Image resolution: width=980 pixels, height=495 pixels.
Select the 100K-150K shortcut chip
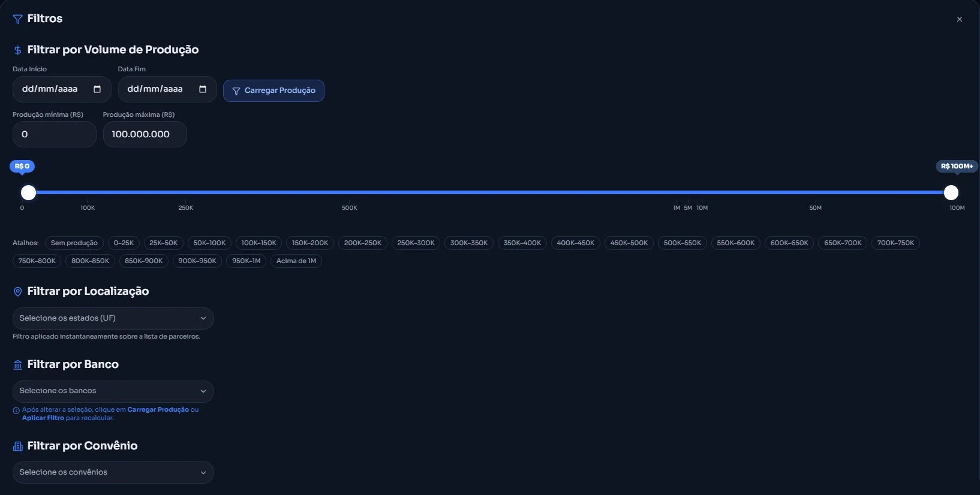coord(258,243)
